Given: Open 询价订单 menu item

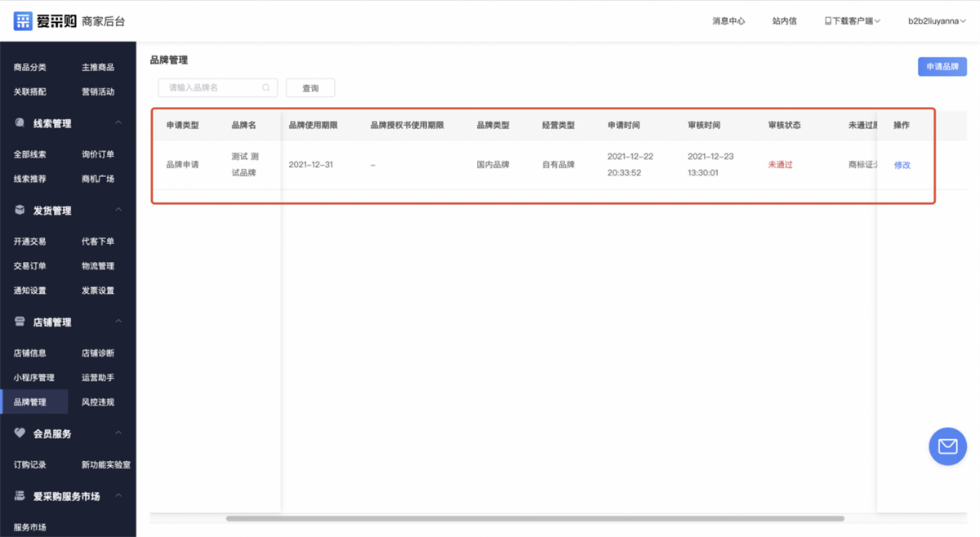Looking at the screenshot, I should (98, 154).
